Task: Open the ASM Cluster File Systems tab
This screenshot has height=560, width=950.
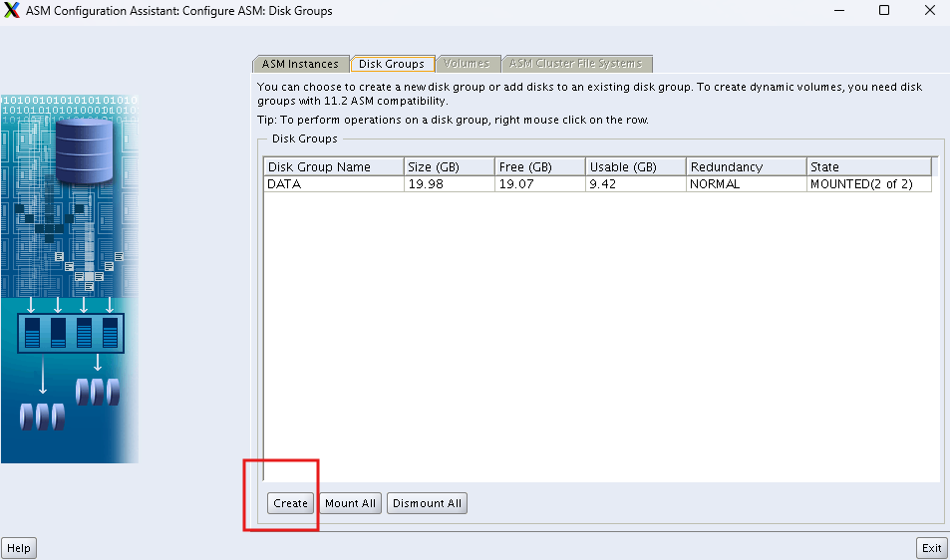Action: (576, 64)
